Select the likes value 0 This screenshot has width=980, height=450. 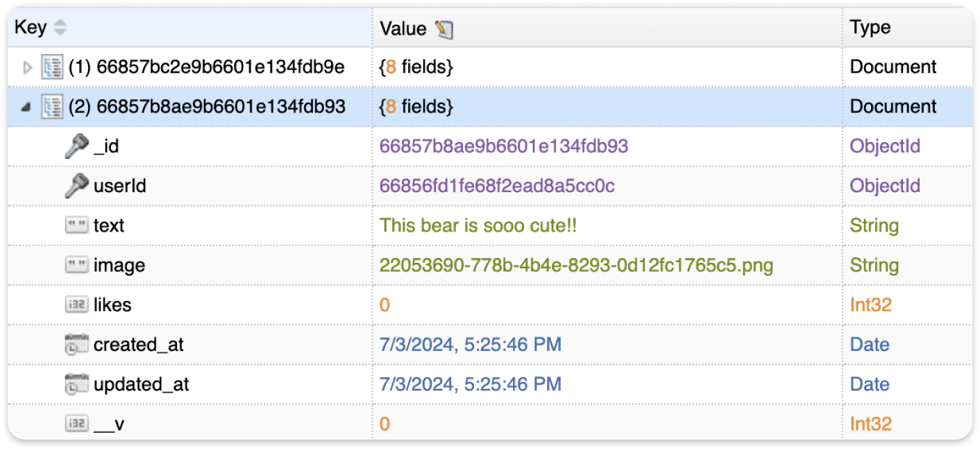[385, 305]
